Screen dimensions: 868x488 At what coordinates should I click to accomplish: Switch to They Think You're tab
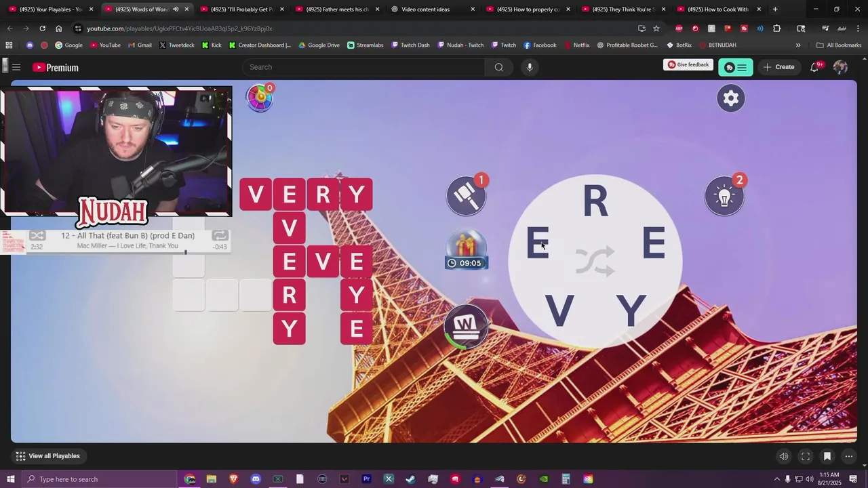click(x=623, y=9)
